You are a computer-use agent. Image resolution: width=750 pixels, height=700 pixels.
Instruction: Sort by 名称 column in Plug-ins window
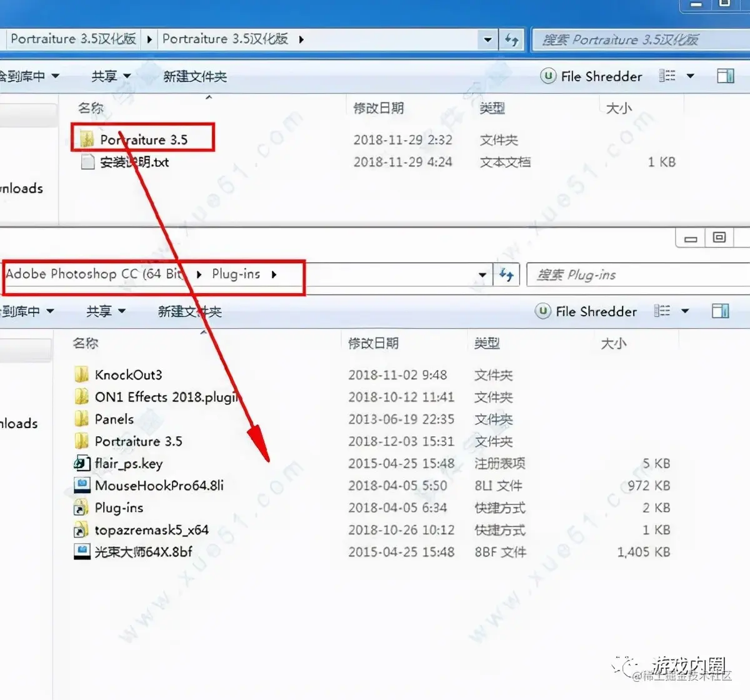coord(86,343)
